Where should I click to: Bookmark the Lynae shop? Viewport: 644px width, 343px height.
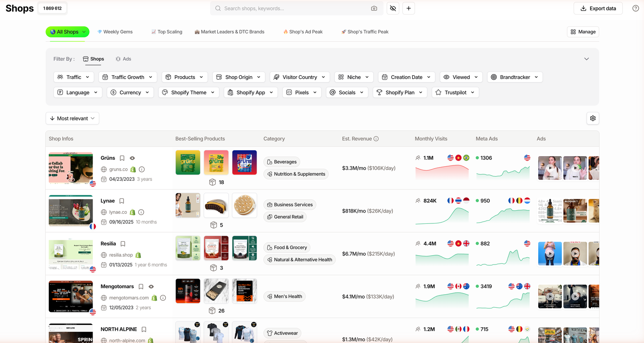(122, 201)
